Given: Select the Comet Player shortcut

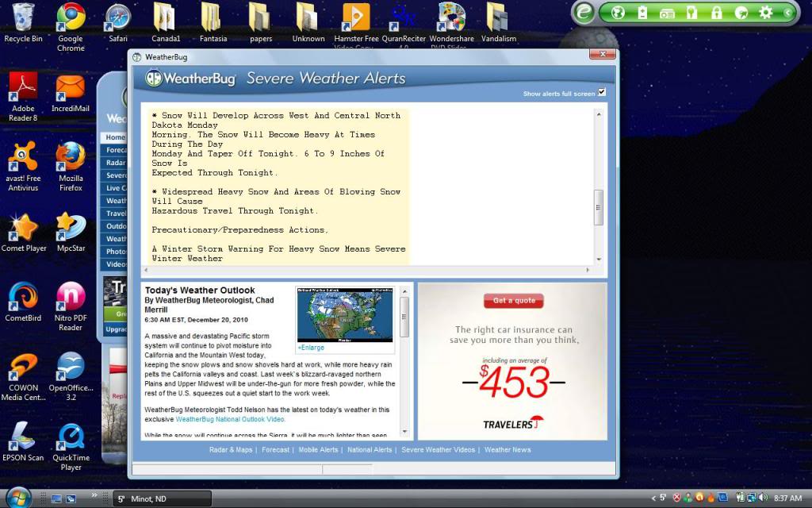Looking at the screenshot, I should click(x=23, y=233).
